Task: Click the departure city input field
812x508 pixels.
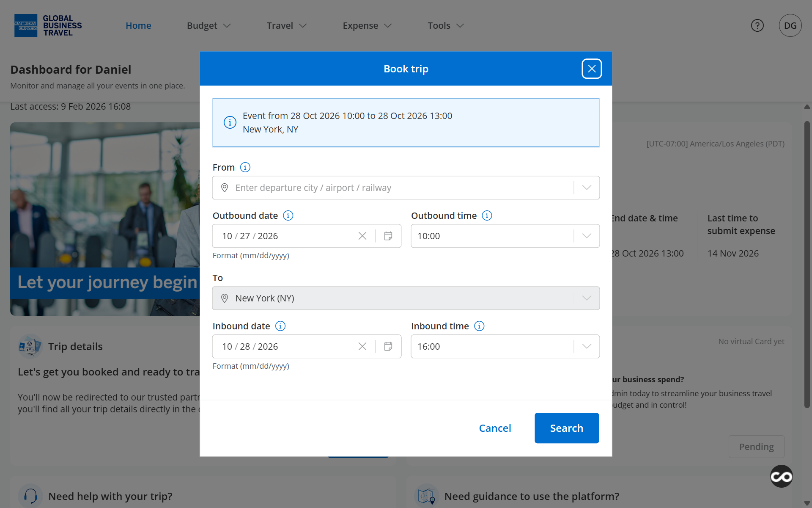Action: pyautogui.click(x=398, y=188)
